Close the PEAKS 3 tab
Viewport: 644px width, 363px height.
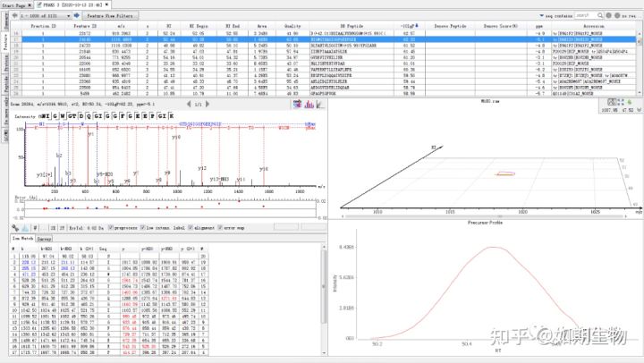click(x=106, y=5)
